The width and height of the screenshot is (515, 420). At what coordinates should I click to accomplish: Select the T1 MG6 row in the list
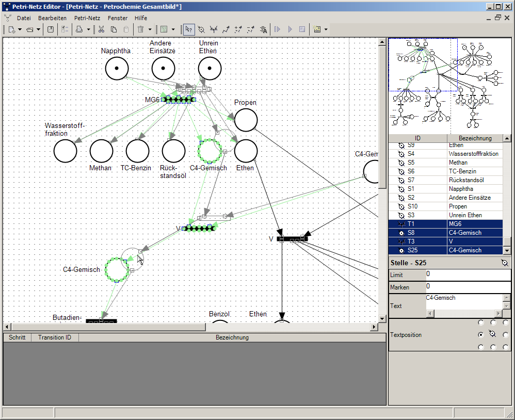point(446,224)
